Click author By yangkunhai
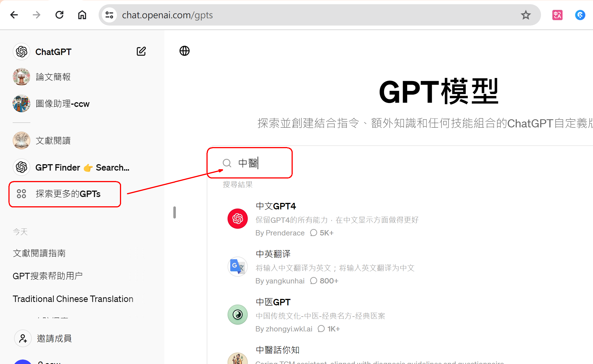 tap(280, 281)
